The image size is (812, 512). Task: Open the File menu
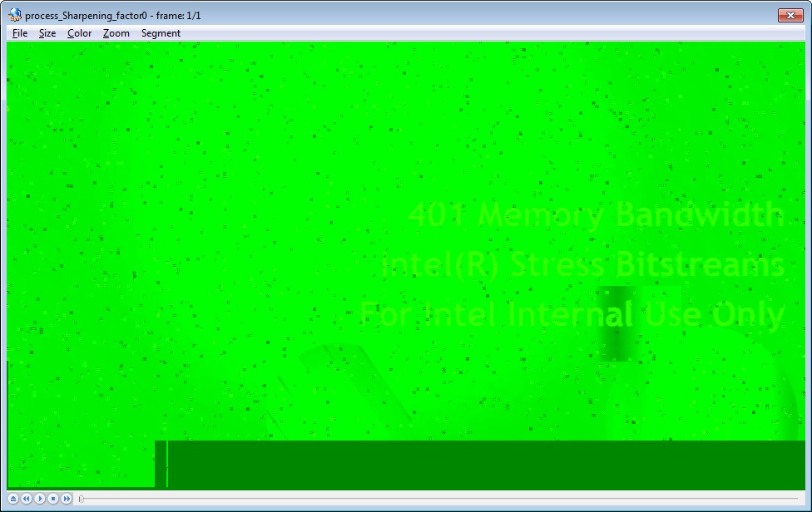pyautogui.click(x=20, y=33)
